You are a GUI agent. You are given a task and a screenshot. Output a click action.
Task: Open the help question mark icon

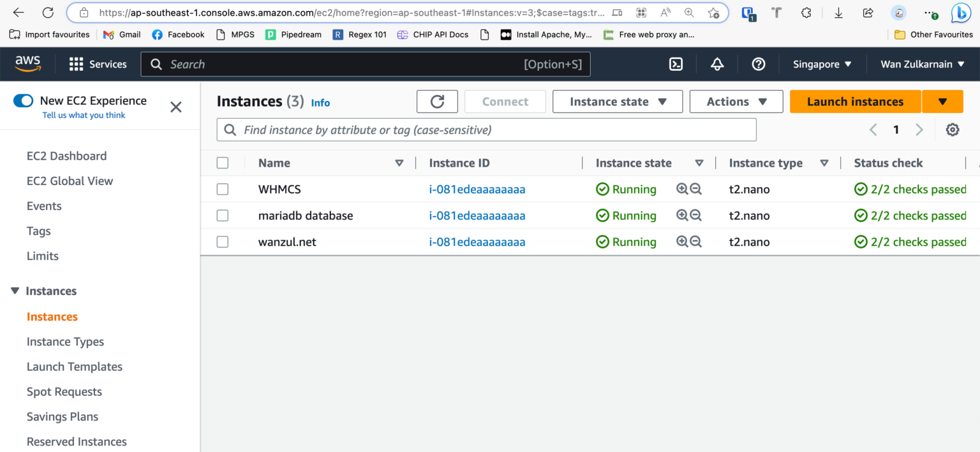758,64
